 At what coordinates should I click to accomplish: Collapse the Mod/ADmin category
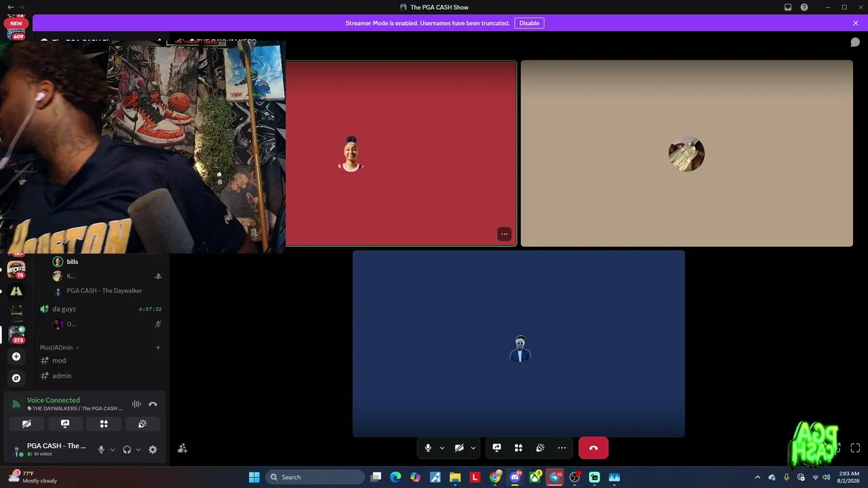pyautogui.click(x=59, y=348)
